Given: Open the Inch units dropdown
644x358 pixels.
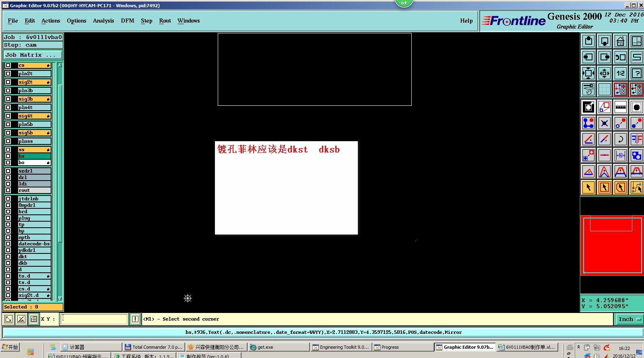Looking at the screenshot, I should 629,319.
